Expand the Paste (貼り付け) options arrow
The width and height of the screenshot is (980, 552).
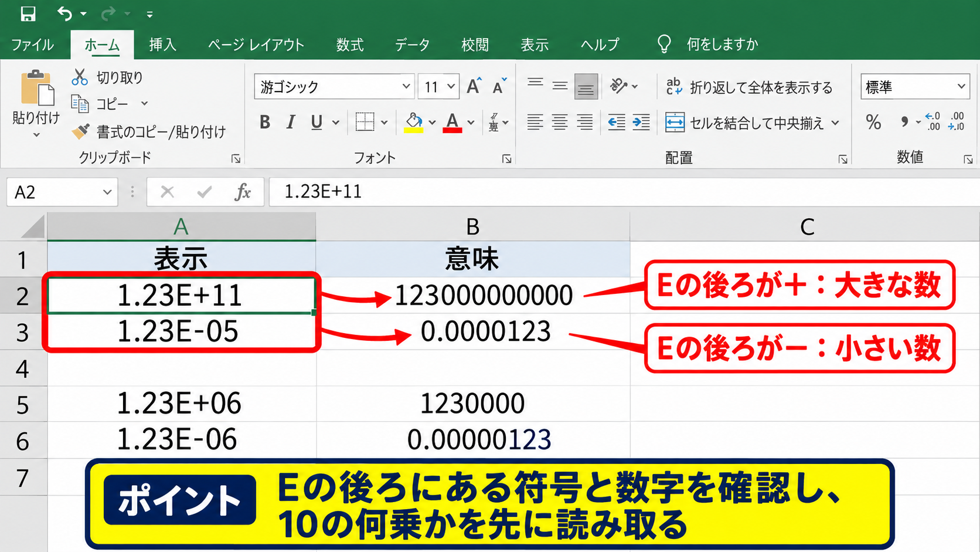click(36, 136)
